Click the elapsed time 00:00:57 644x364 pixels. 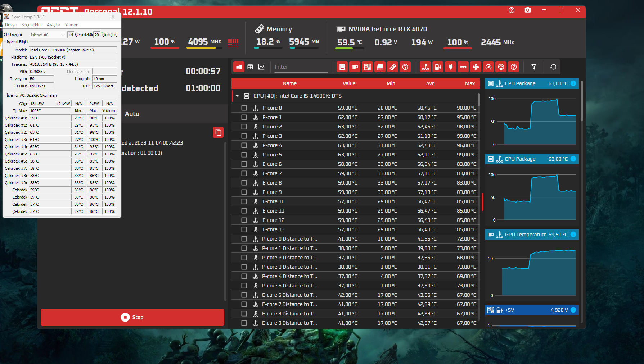203,71
